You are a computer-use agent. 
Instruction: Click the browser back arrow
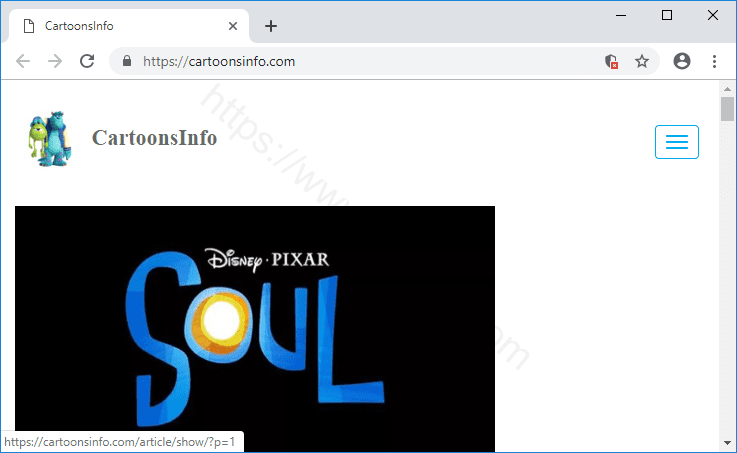click(x=23, y=61)
